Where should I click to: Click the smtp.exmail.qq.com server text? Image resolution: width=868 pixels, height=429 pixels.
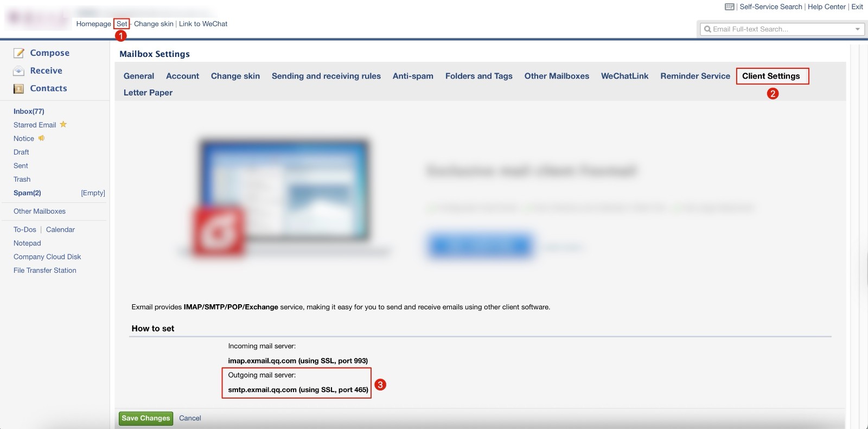click(298, 390)
